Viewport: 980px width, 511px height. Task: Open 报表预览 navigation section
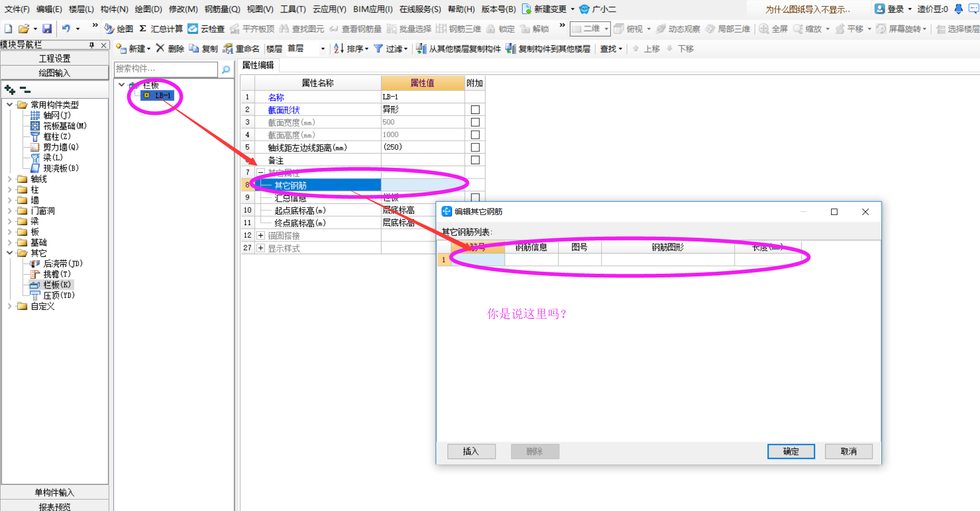tap(55, 506)
